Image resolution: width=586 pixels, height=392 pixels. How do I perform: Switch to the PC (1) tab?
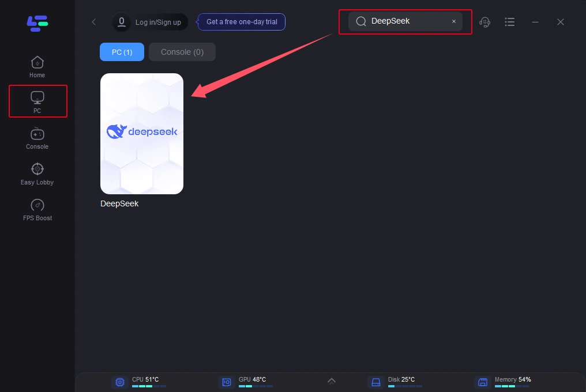click(x=122, y=52)
